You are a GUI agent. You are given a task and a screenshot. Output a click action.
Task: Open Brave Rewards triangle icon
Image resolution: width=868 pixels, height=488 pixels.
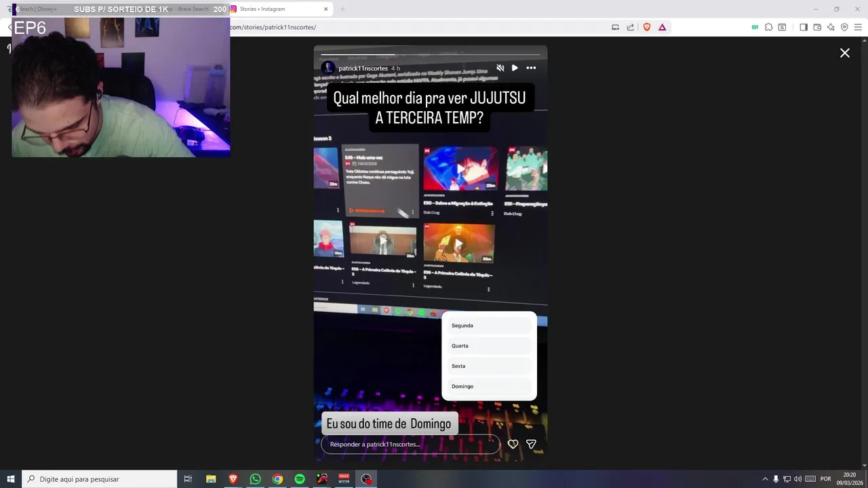pyautogui.click(x=663, y=27)
